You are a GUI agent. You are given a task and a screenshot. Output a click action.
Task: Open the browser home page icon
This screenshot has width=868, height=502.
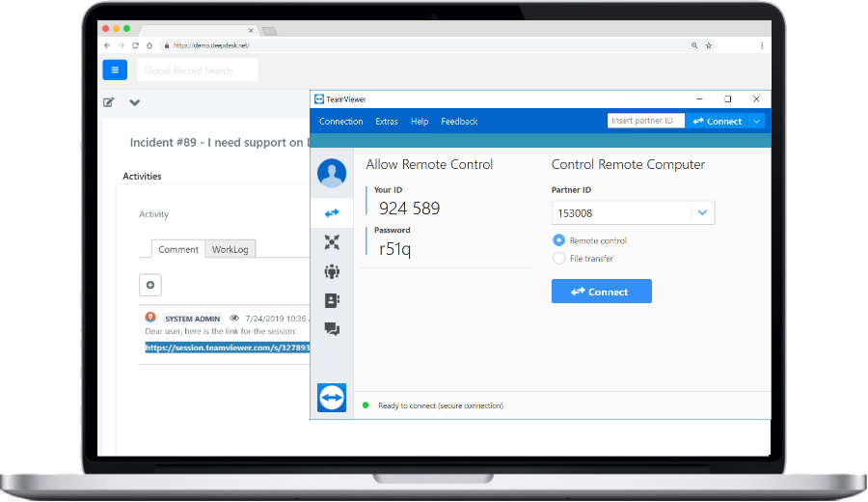(x=149, y=45)
